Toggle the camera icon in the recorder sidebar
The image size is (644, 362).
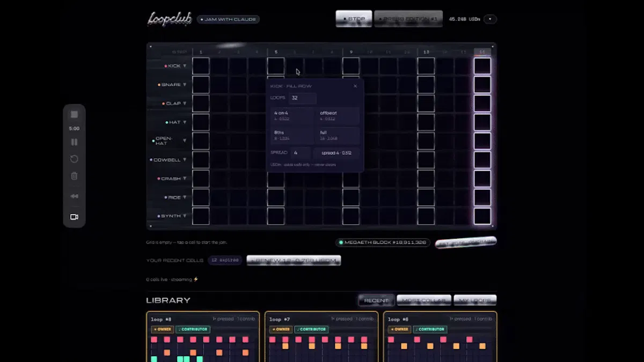click(74, 217)
